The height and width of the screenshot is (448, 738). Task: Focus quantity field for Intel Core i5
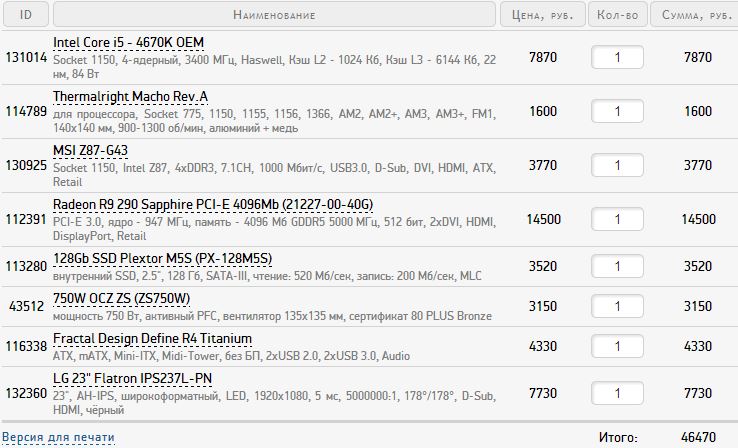(x=618, y=57)
